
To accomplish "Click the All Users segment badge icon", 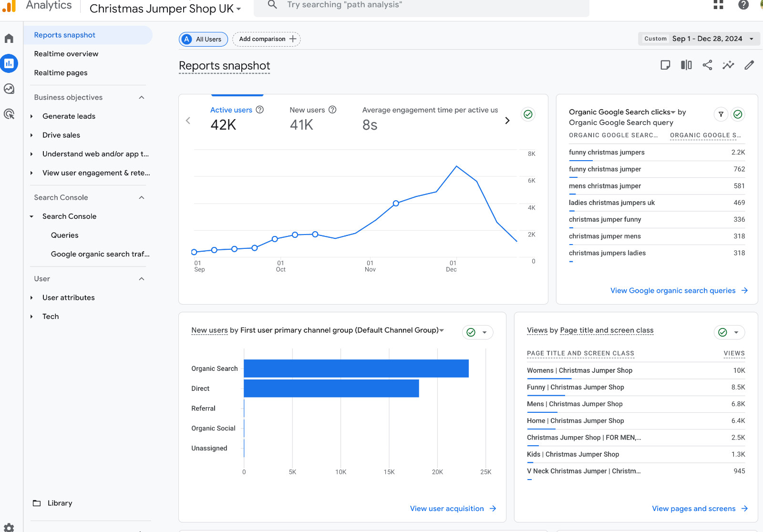I will coord(187,39).
